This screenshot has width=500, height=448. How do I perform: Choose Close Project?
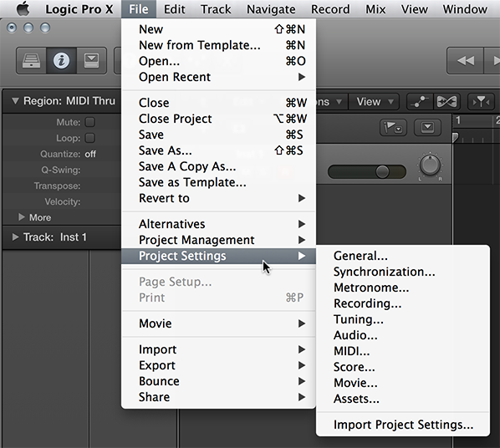(219, 119)
